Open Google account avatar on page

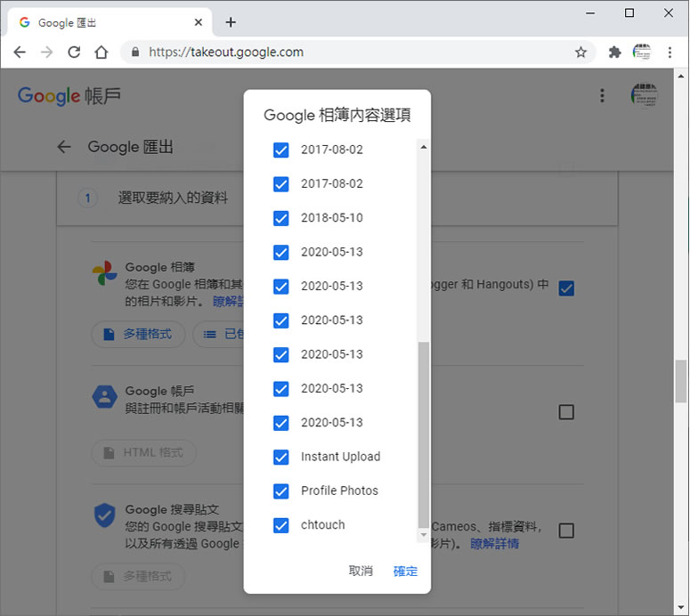pyautogui.click(x=645, y=95)
